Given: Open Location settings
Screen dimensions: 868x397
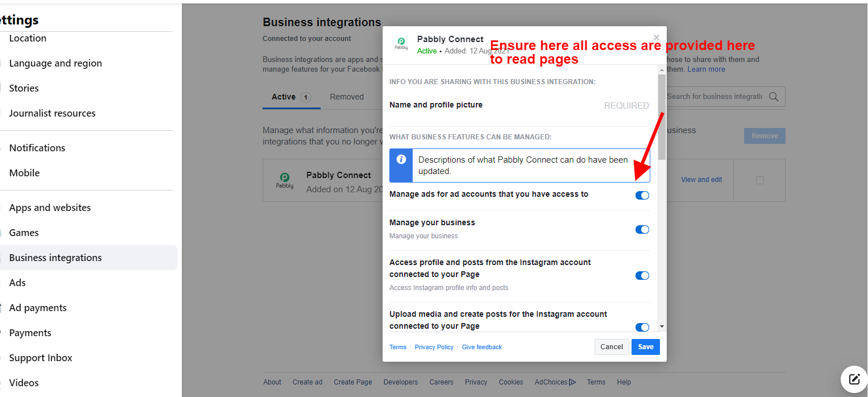Looking at the screenshot, I should [x=28, y=38].
